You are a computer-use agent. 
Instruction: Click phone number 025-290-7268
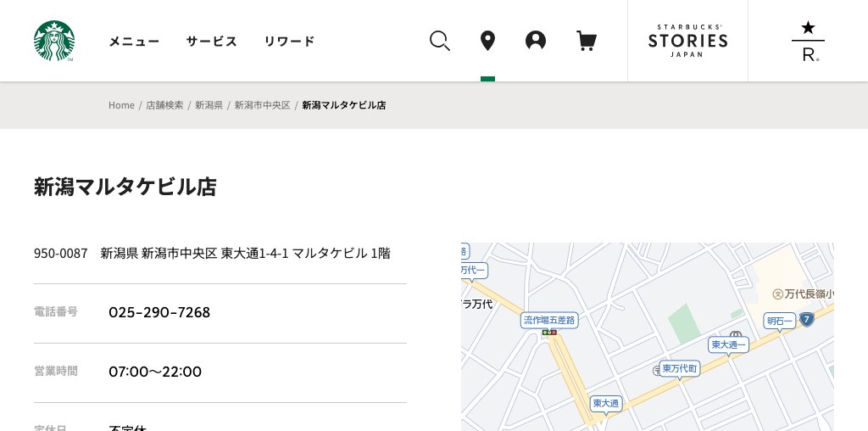(159, 312)
